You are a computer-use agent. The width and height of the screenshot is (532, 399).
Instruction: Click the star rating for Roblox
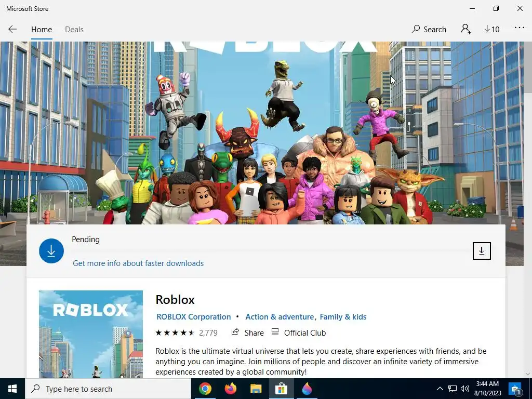pyautogui.click(x=175, y=333)
